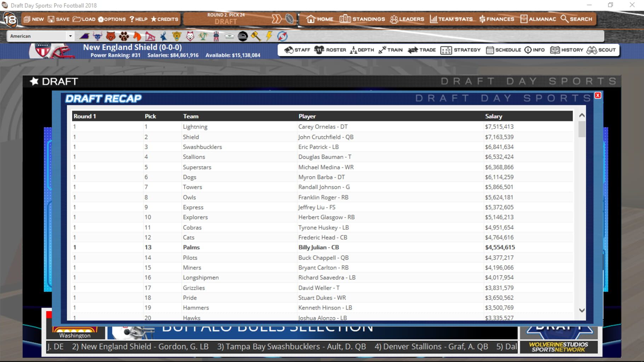This screenshot has height=362, width=644.
Task: Open the STANDINGS page
Action: [362, 19]
